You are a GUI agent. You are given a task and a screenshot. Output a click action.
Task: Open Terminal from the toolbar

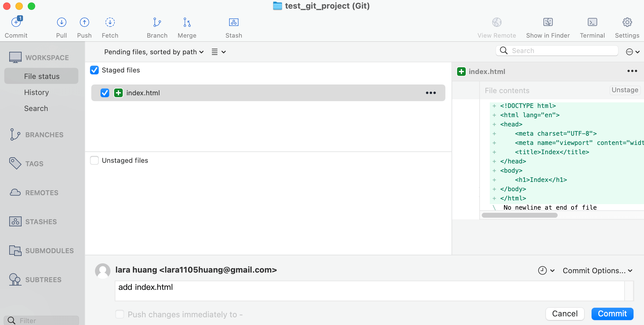[592, 23]
